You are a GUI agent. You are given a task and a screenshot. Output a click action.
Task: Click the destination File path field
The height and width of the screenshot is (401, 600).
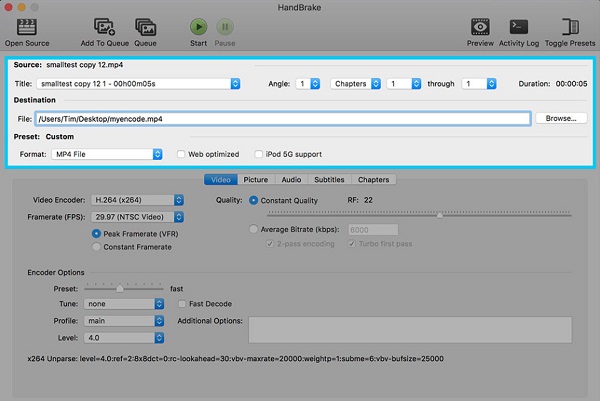pos(283,119)
